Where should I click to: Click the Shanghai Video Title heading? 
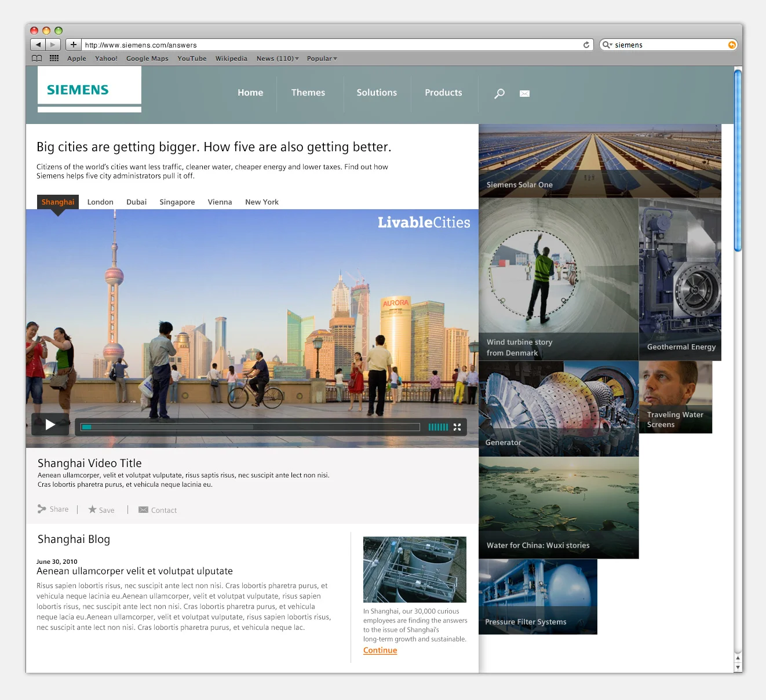click(90, 463)
